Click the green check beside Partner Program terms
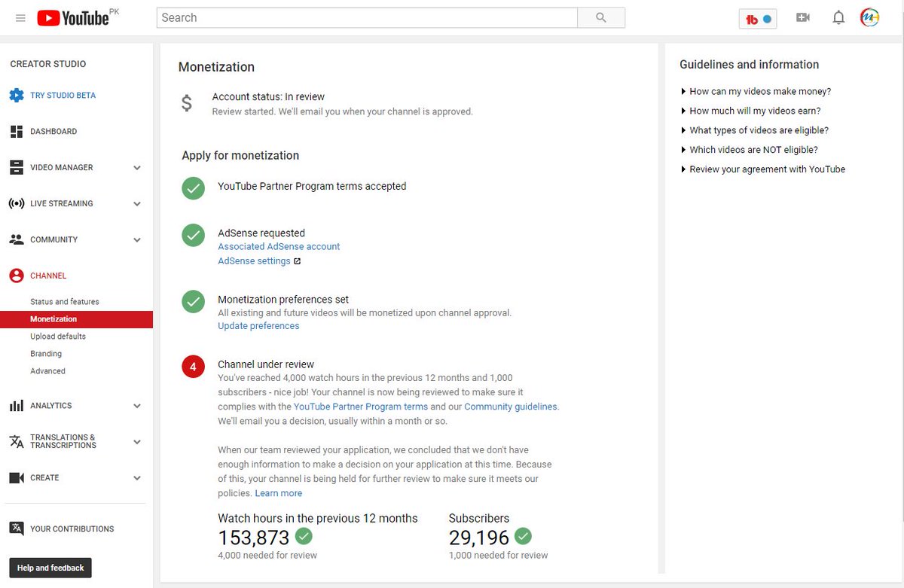Viewport: 904px width, 588px height. 194,188
